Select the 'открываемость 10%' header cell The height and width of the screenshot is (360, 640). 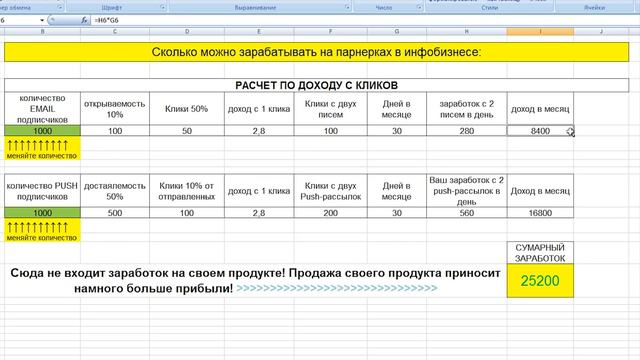pyautogui.click(x=115, y=109)
